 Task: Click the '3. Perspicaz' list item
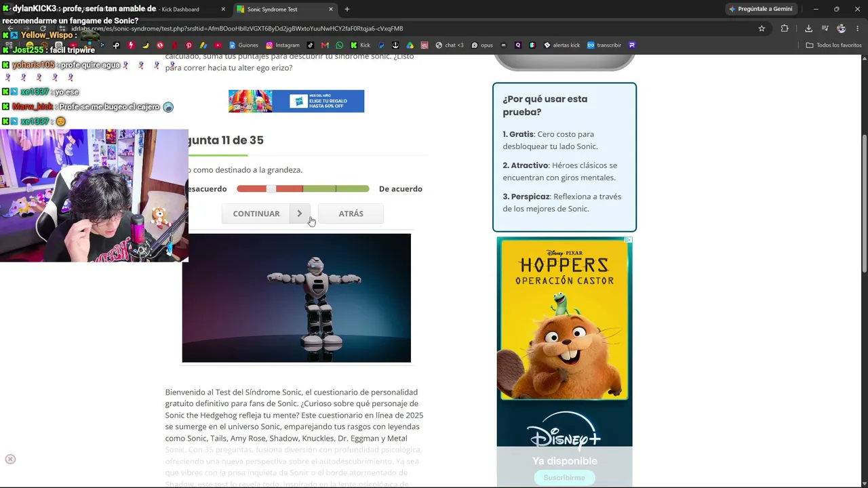[x=561, y=203]
